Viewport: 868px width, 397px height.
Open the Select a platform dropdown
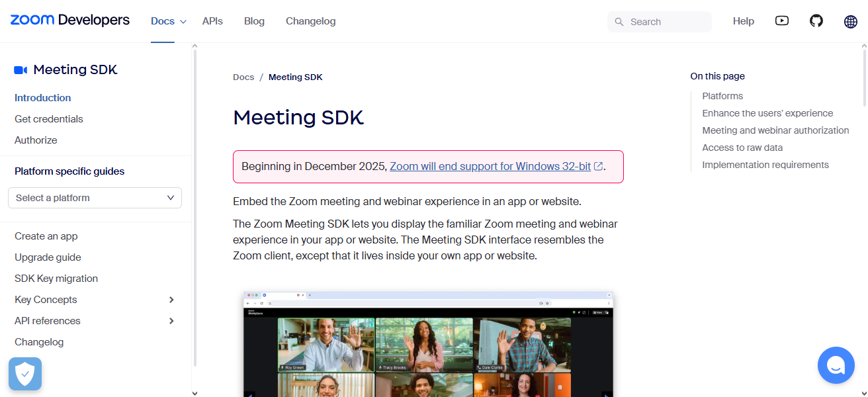click(95, 197)
